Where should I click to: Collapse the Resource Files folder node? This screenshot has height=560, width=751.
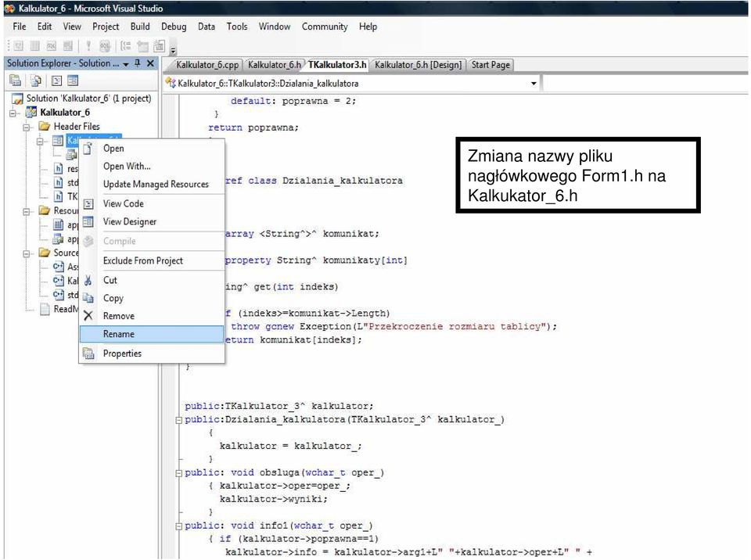click(27, 210)
